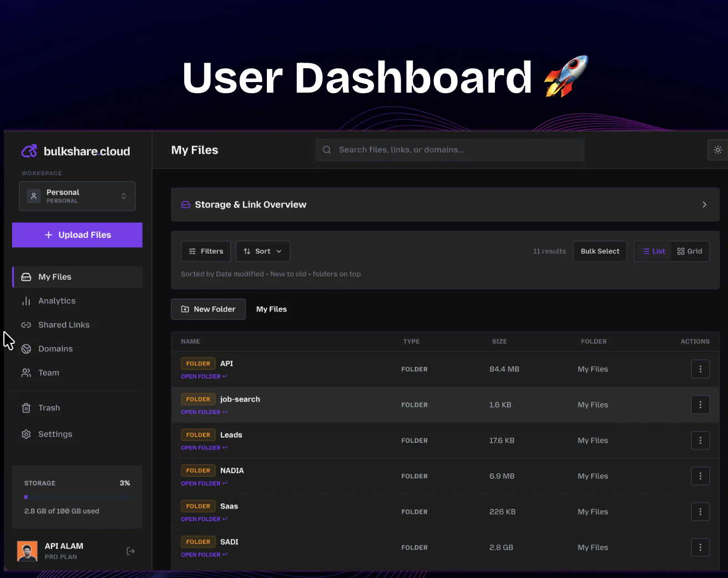Open the Team section icon
This screenshot has height=578, width=728.
click(x=26, y=372)
